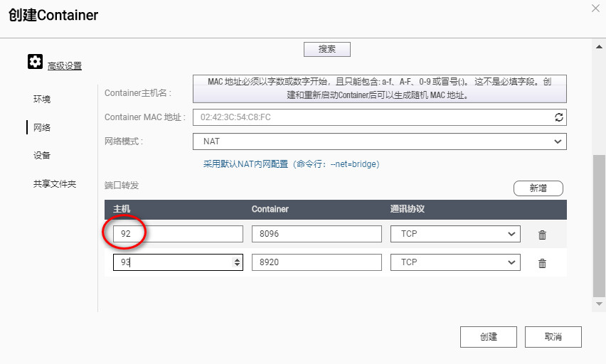
Task: Delete the port 8920 forwarding row
Action: (542, 263)
